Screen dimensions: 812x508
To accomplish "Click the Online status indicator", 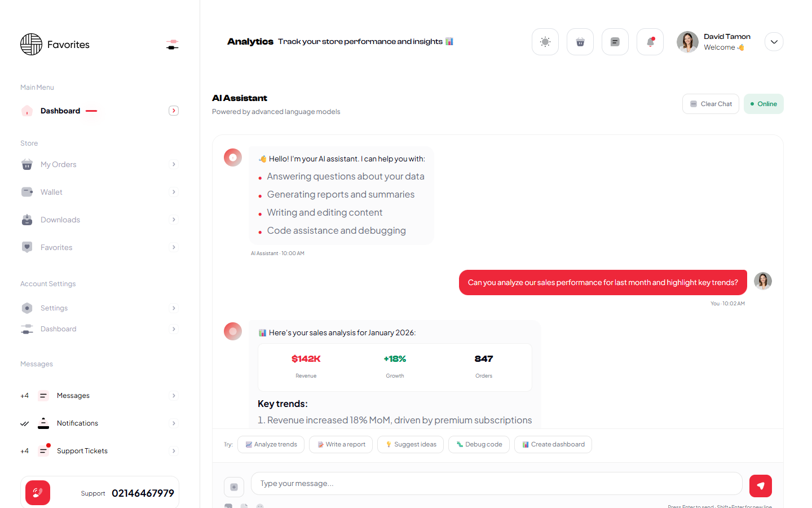I will 764,104.
